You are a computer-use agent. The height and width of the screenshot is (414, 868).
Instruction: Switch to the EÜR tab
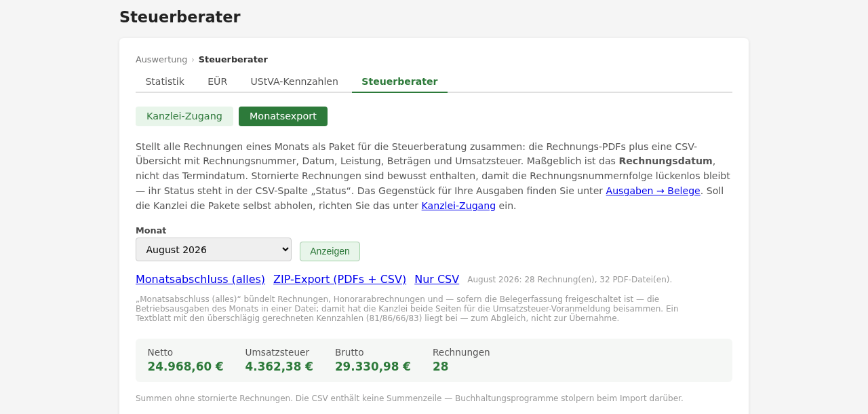(217, 81)
